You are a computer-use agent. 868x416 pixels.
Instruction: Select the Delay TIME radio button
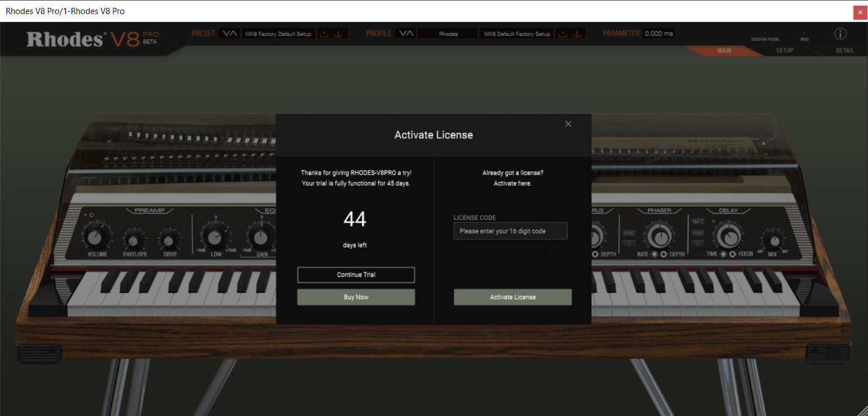click(x=724, y=254)
